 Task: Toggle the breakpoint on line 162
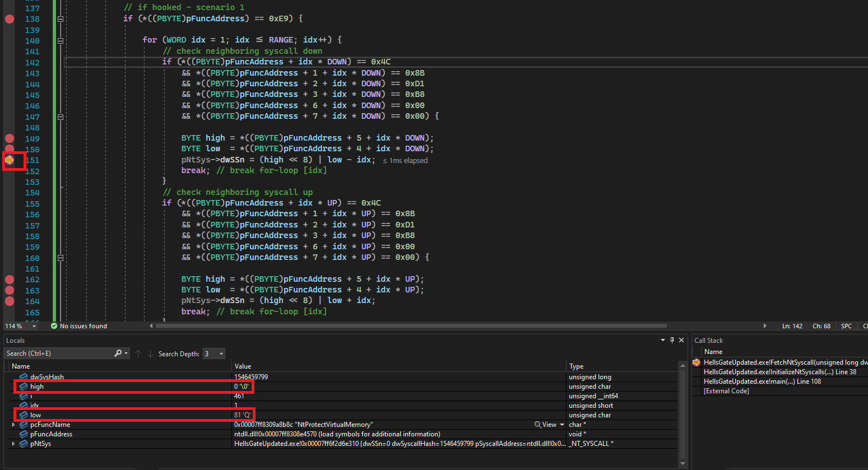[x=10, y=280]
